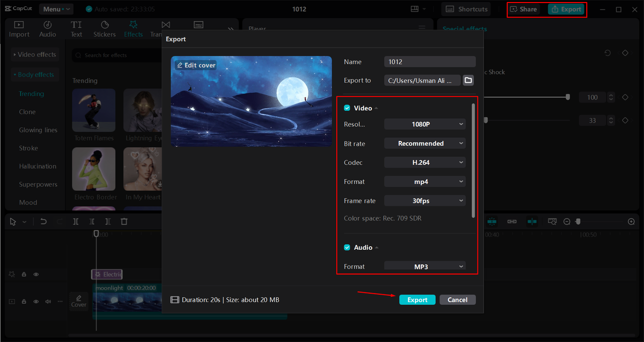Click the Delete right tool icon
Viewport: 644px width, 342px height.
coord(108,222)
